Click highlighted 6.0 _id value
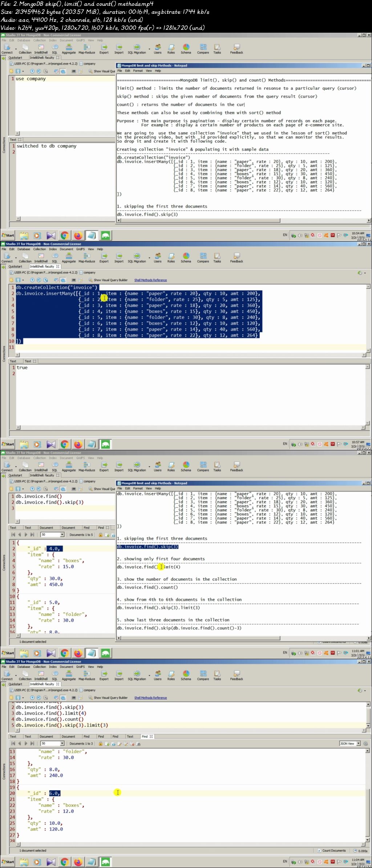 tap(54, 793)
